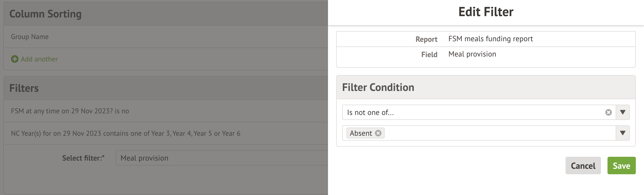Click the Filters section header
The height and width of the screenshot is (195, 644).
(24, 88)
